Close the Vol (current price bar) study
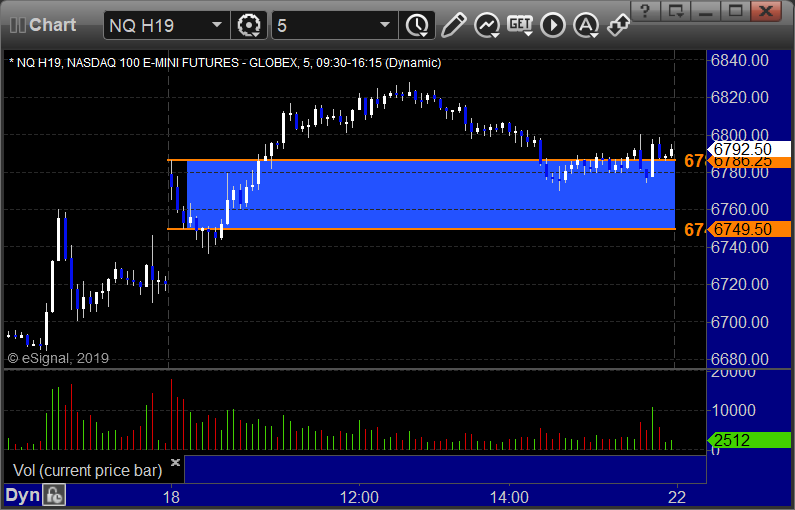 point(175,462)
